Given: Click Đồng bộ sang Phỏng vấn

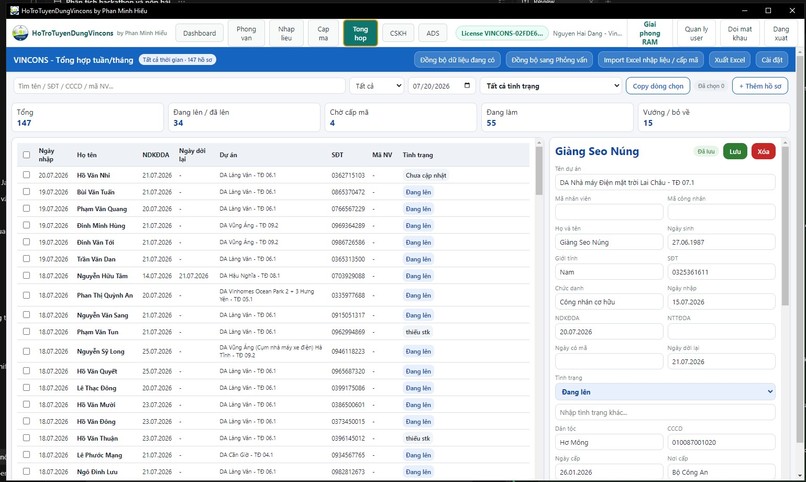Looking at the screenshot, I should (549, 60).
